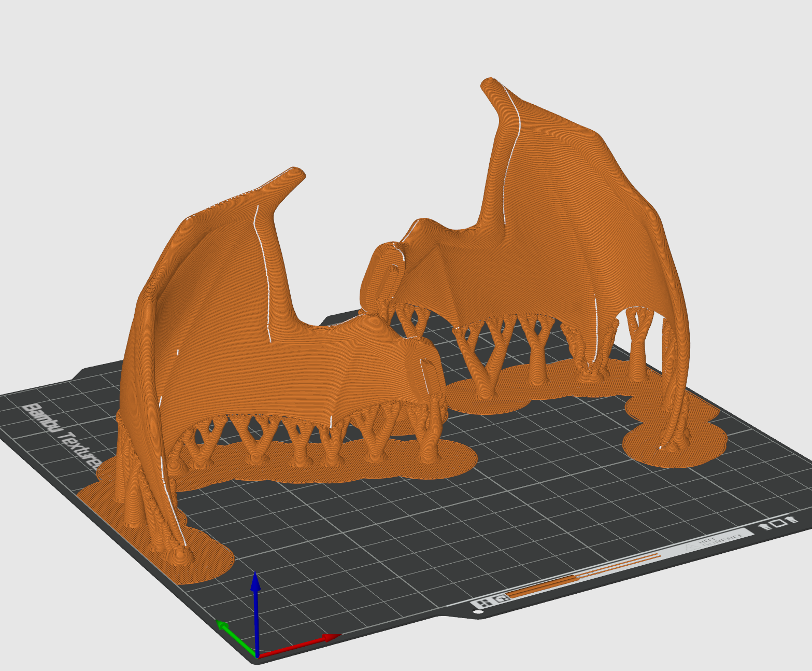Click the second icon beside the grid icon
Viewport: 812px width, 671px height.
click(x=501, y=599)
